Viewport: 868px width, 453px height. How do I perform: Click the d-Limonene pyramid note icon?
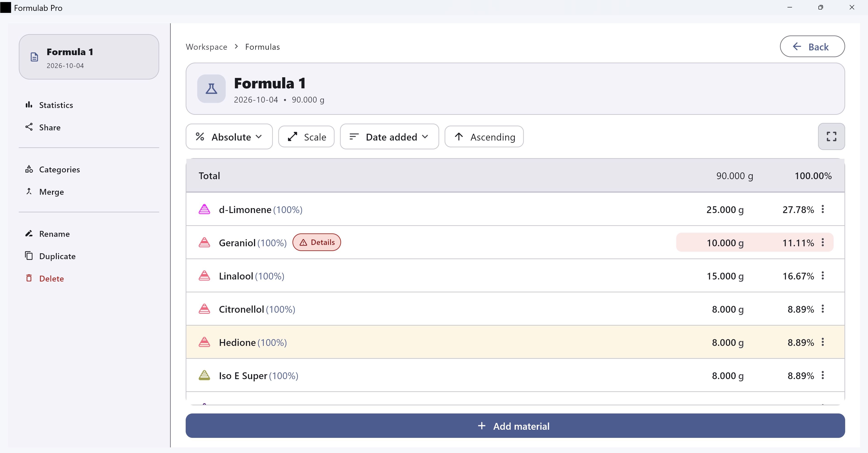204,209
